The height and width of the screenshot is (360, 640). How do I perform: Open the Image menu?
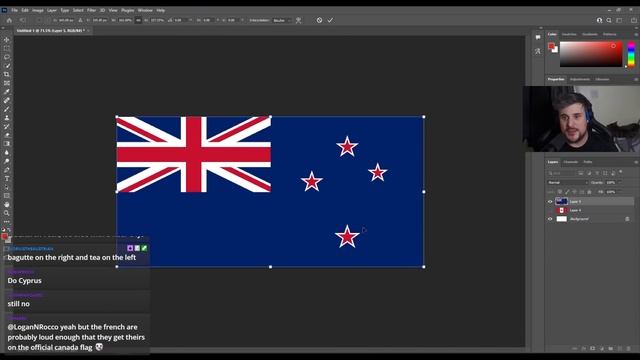click(38, 10)
